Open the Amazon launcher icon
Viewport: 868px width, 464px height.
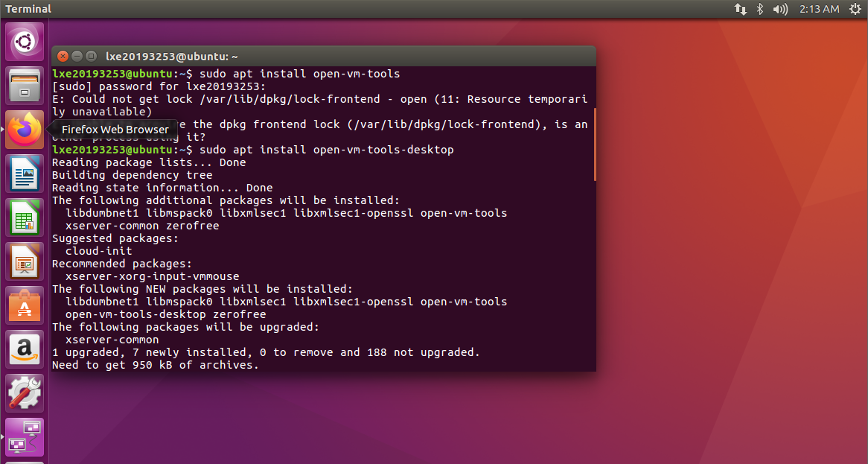tap(25, 350)
